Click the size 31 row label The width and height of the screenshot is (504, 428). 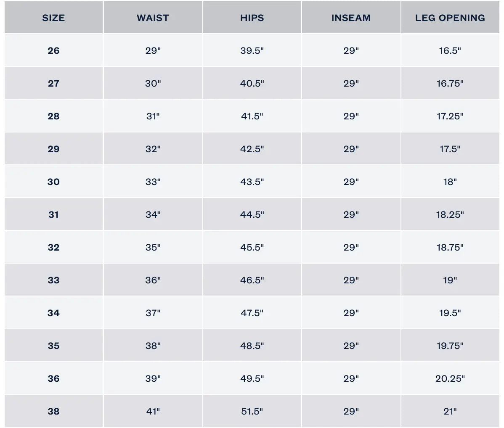tap(53, 214)
